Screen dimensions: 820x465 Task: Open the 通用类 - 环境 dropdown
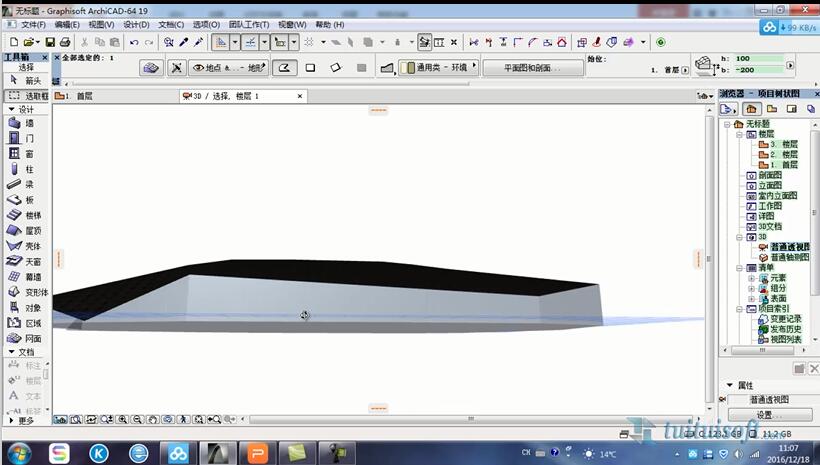tap(438, 68)
